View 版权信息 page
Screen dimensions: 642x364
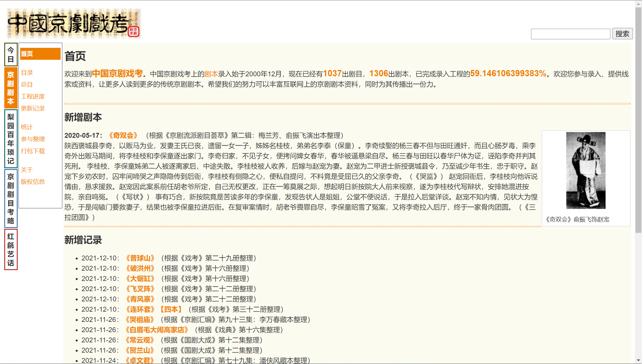(33, 182)
